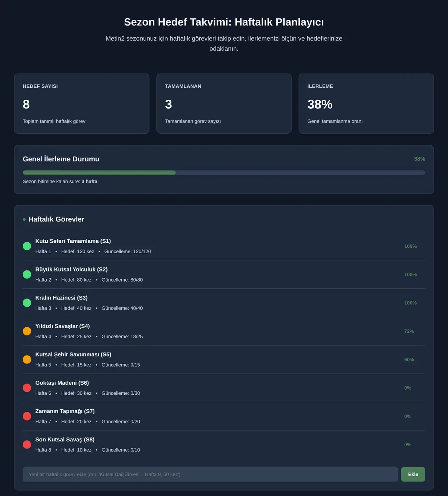Select the red status dot for Son Kutsal Savaş
The image size is (448, 496).
point(27,445)
